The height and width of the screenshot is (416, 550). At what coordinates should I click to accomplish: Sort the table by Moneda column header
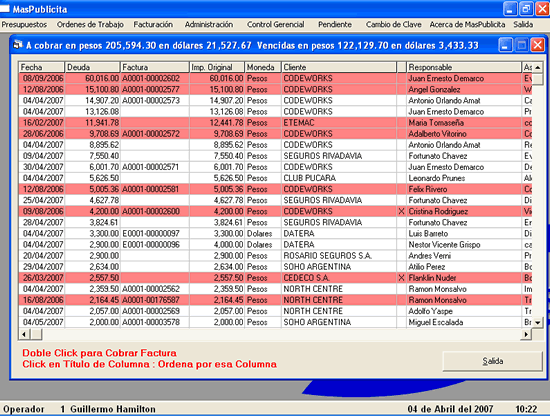click(x=263, y=67)
